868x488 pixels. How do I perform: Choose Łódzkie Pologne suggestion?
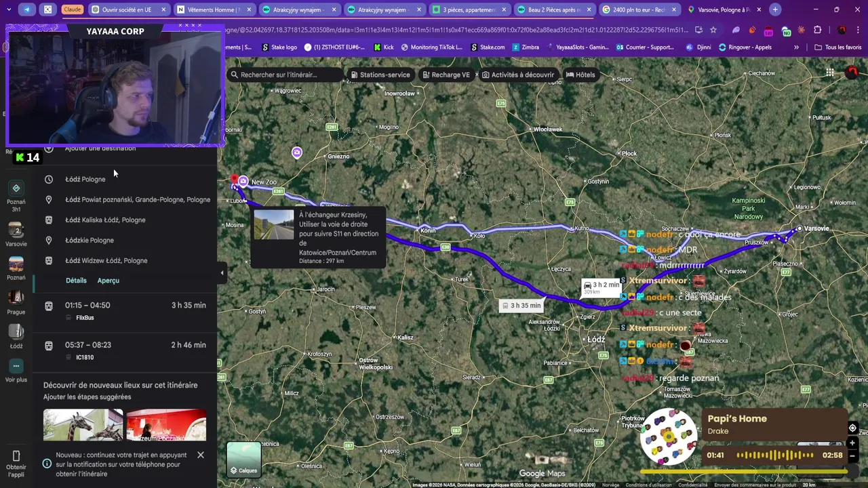(x=125, y=240)
